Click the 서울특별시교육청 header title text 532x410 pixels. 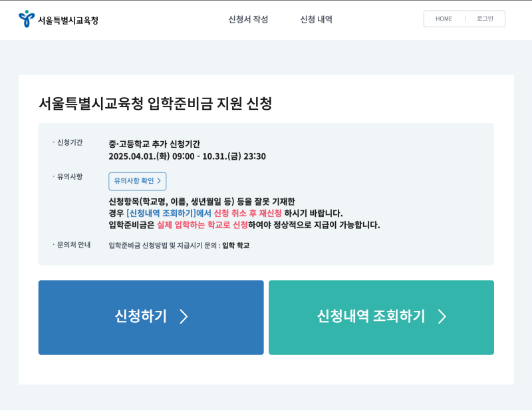[68, 21]
